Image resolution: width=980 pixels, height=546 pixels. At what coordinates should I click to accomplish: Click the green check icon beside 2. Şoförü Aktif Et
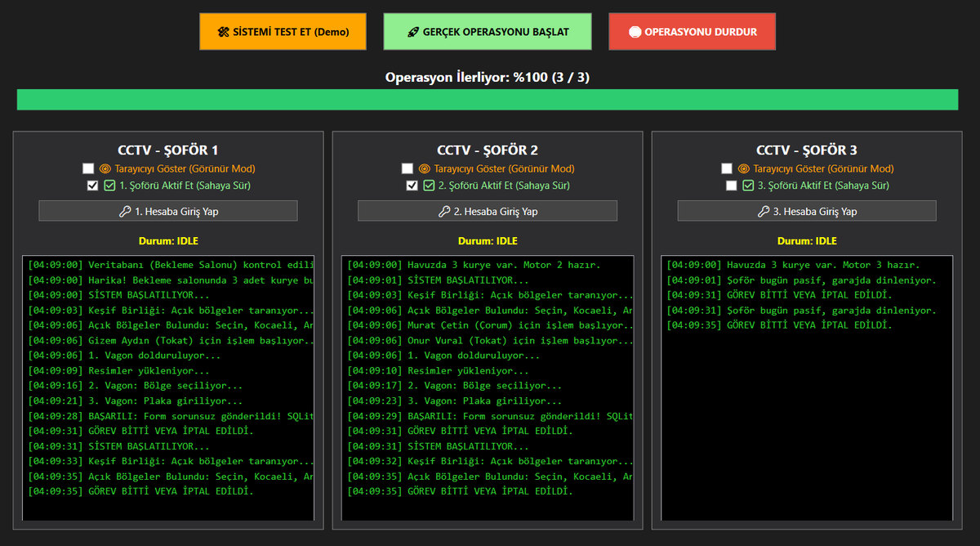[429, 186]
